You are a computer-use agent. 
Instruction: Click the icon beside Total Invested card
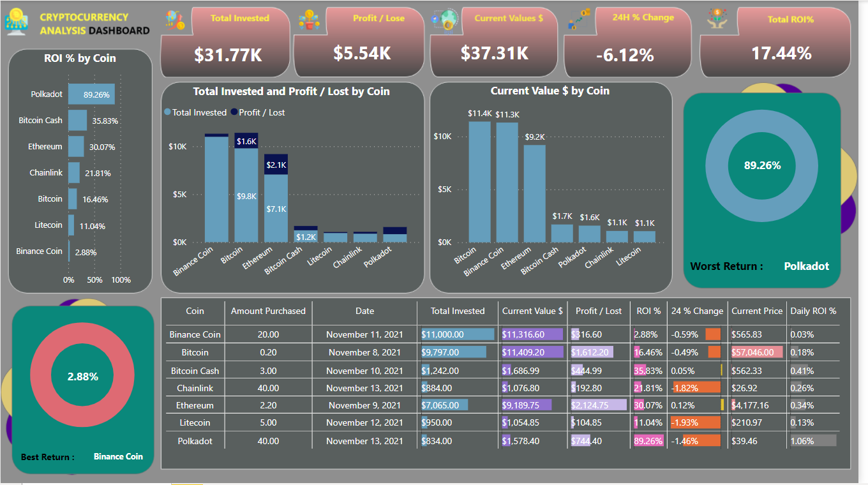click(x=174, y=20)
